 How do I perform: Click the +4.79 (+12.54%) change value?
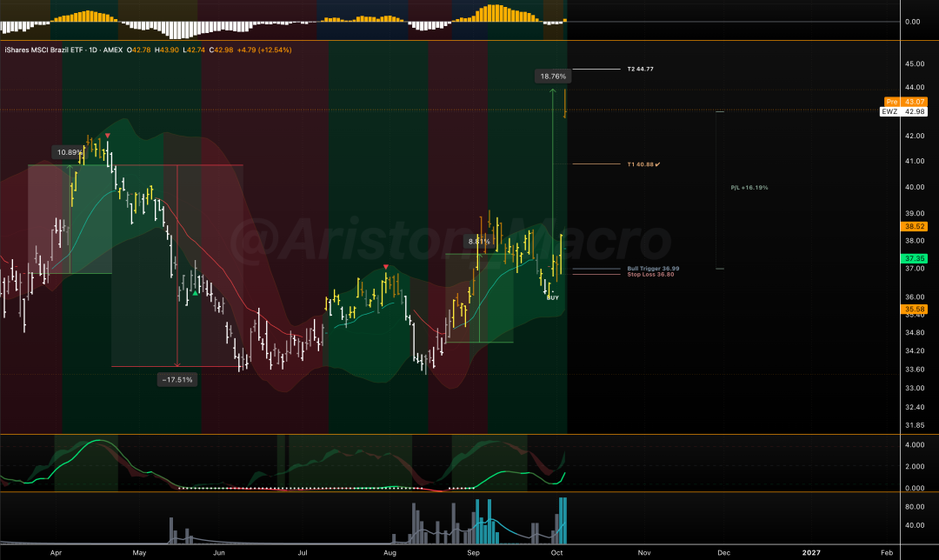point(264,50)
